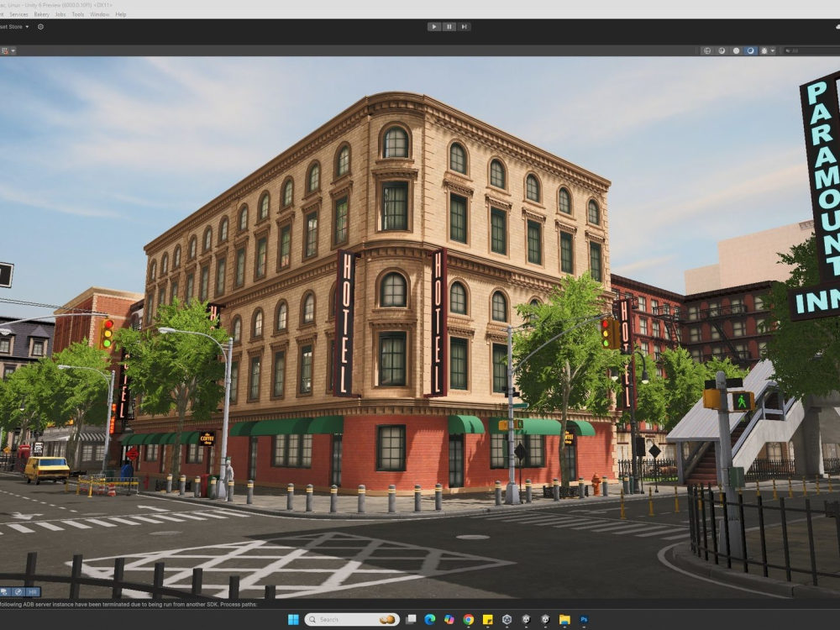This screenshot has width=840, height=630.
Task: Expand the grid snapping dropdown arrow
Action: click(13, 51)
